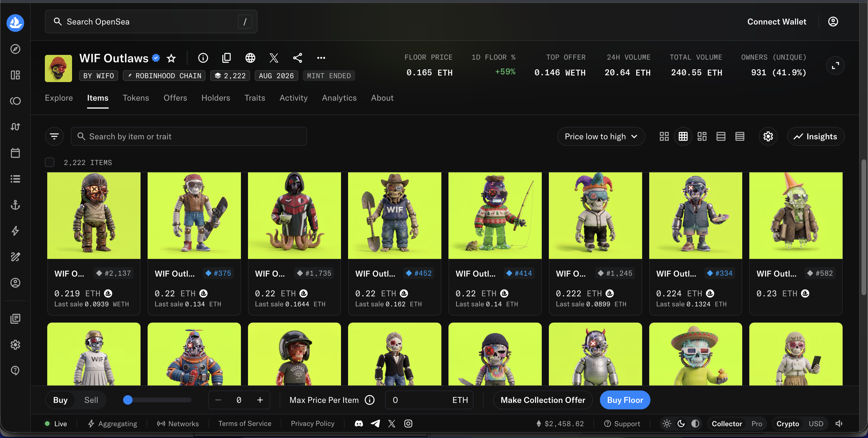Open the compass Discover sidebar icon

click(x=15, y=49)
